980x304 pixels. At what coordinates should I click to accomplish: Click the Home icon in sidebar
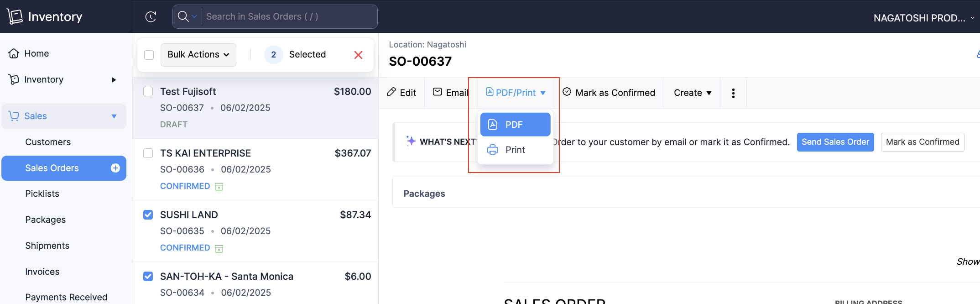[x=14, y=53]
